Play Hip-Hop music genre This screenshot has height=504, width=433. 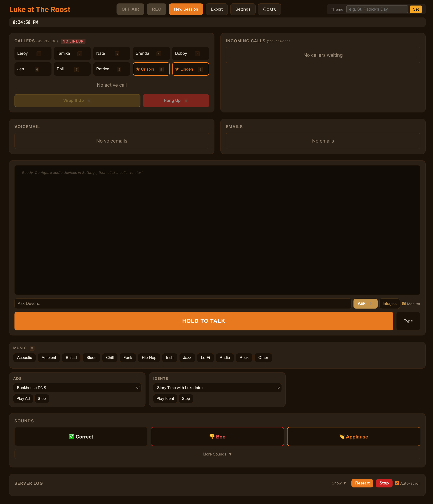pos(149,358)
